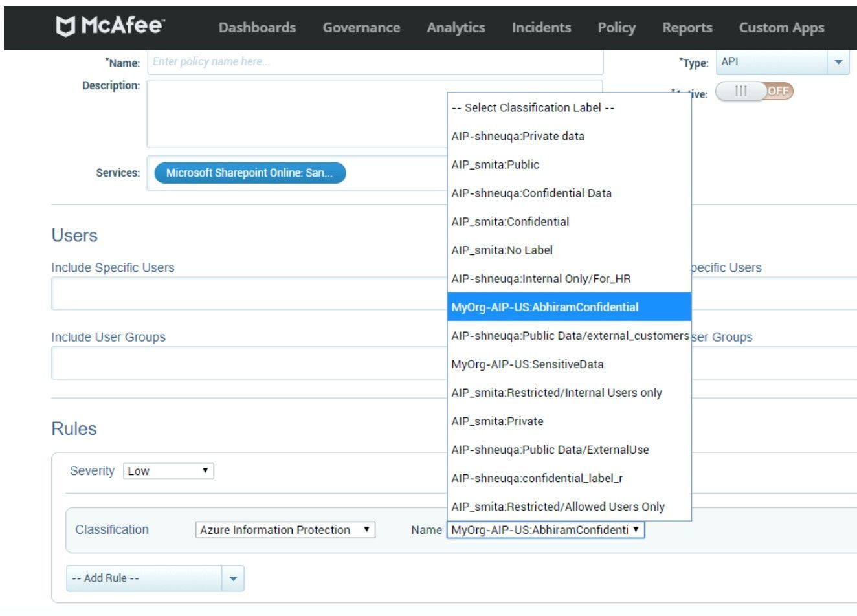Open the Severity dropdown set to Low
This screenshot has width=857, height=616.
point(168,470)
